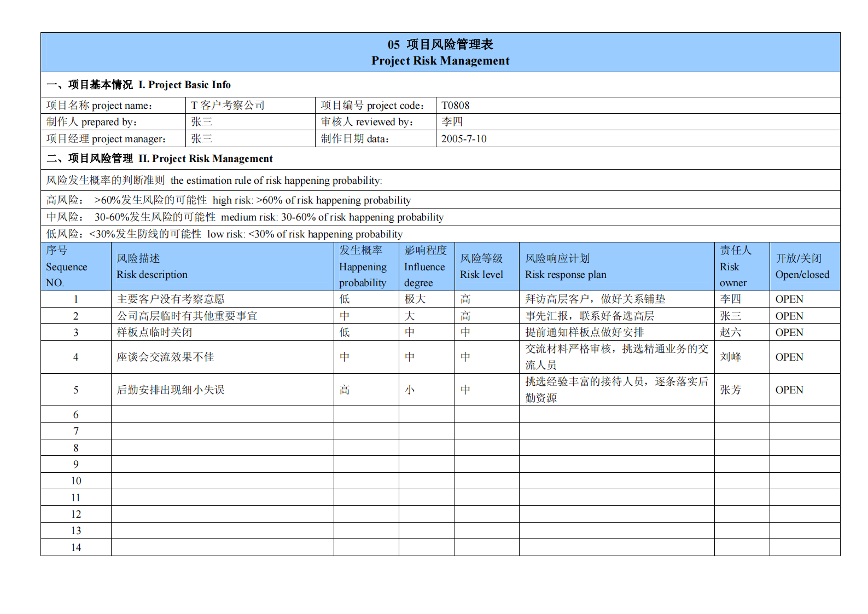Click response plan '提前通知样板点做好安排'
Viewport: 868px width, 614px height.
pyautogui.click(x=584, y=333)
